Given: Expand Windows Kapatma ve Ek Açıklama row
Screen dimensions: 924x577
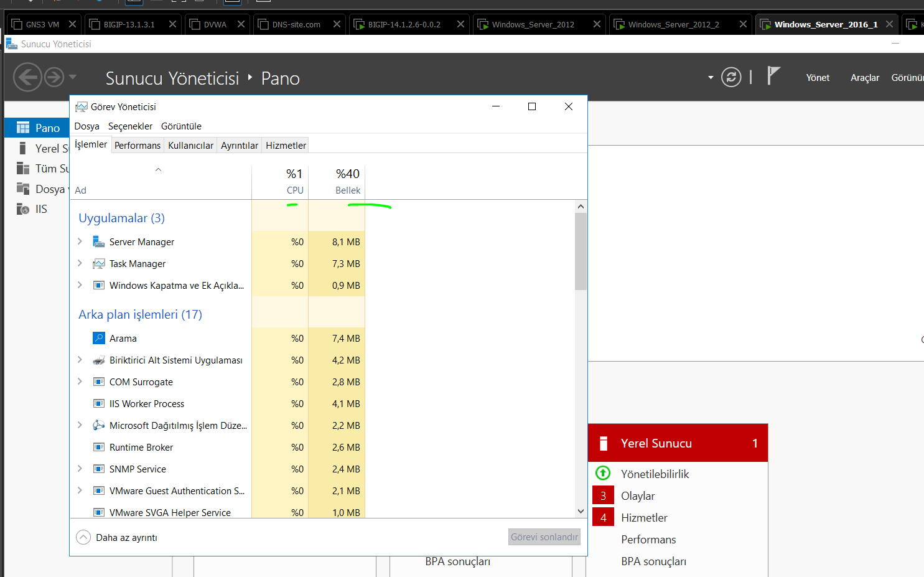Looking at the screenshot, I should click(80, 285).
